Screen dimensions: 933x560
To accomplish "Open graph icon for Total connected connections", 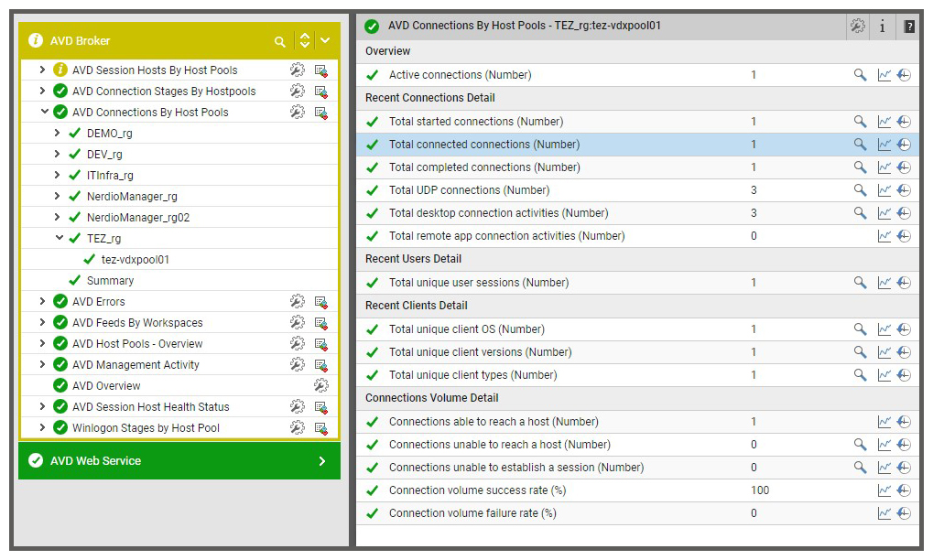I will (884, 145).
